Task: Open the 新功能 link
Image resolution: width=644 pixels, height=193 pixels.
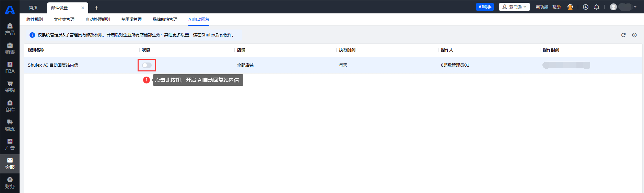Action: point(542,7)
